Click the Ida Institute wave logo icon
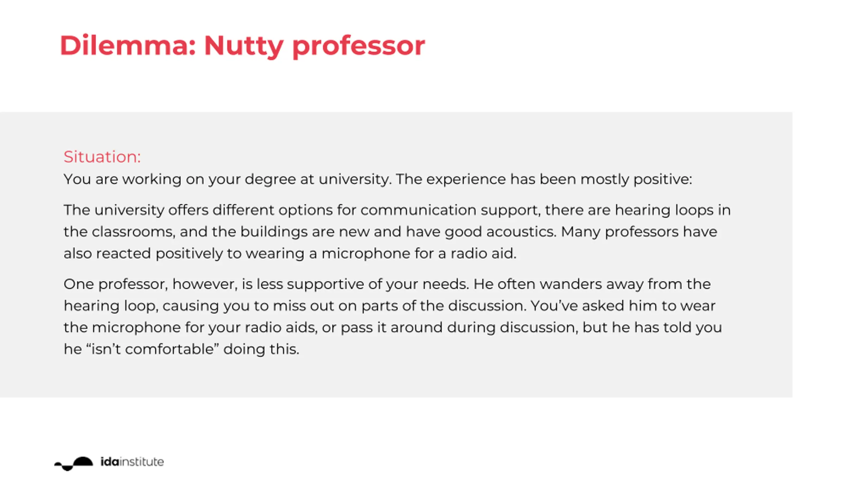Image resolution: width=868 pixels, height=488 pixels. (74, 463)
